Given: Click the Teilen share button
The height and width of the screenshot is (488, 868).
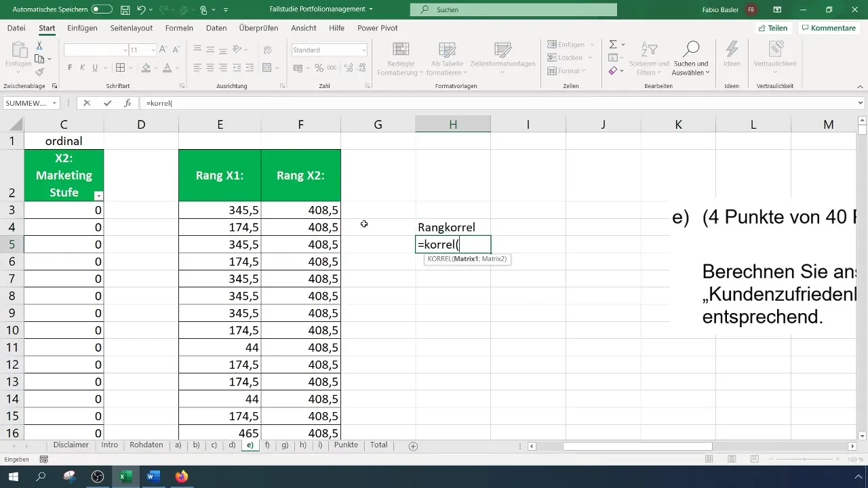Looking at the screenshot, I should (x=774, y=28).
